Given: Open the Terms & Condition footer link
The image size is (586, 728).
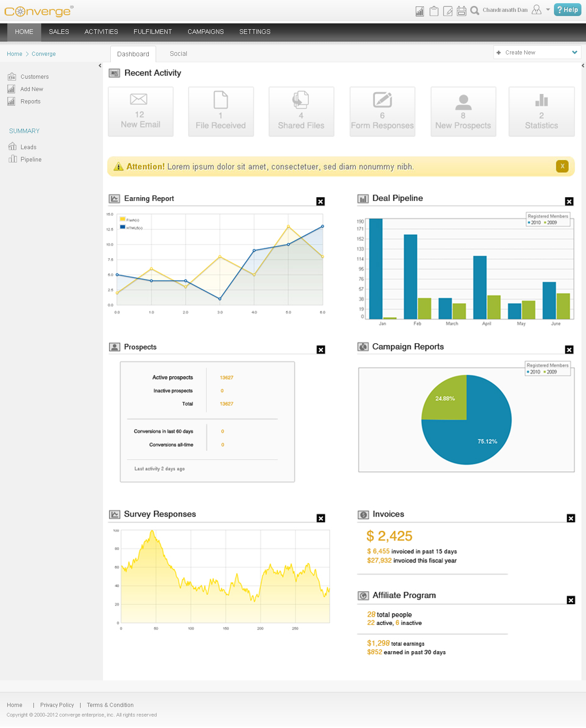Looking at the screenshot, I should click(x=110, y=705).
